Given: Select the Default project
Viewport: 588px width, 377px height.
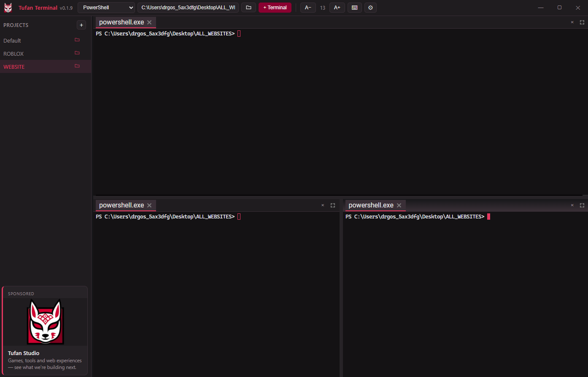Looking at the screenshot, I should tap(46, 40).
